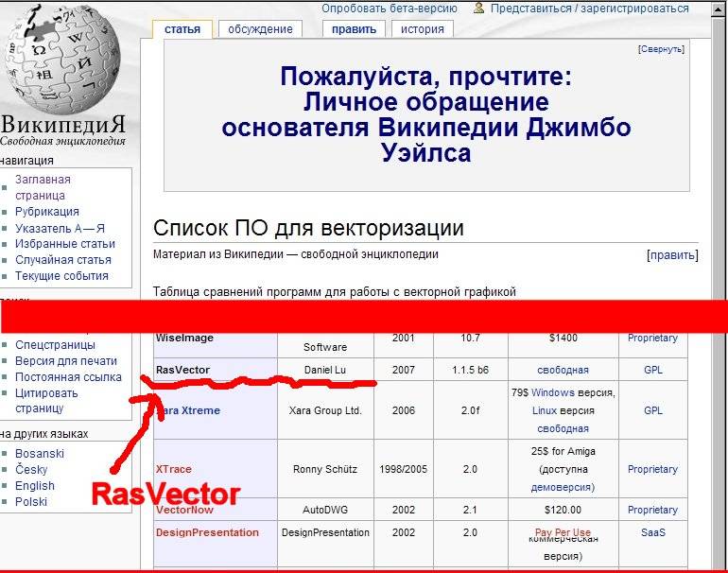Switch to Polski language version
Image resolution: width=728 pixels, height=573 pixels.
(31, 501)
